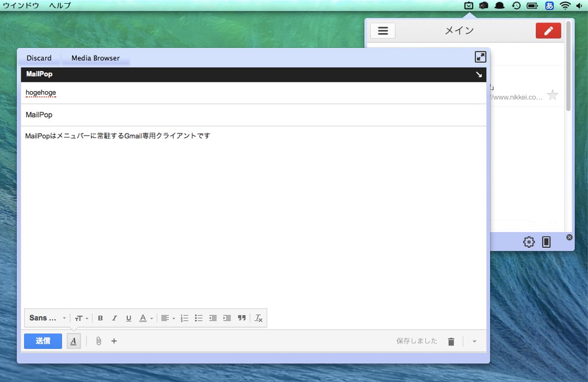Remove text formatting
The width and height of the screenshot is (588, 382).
click(x=259, y=318)
